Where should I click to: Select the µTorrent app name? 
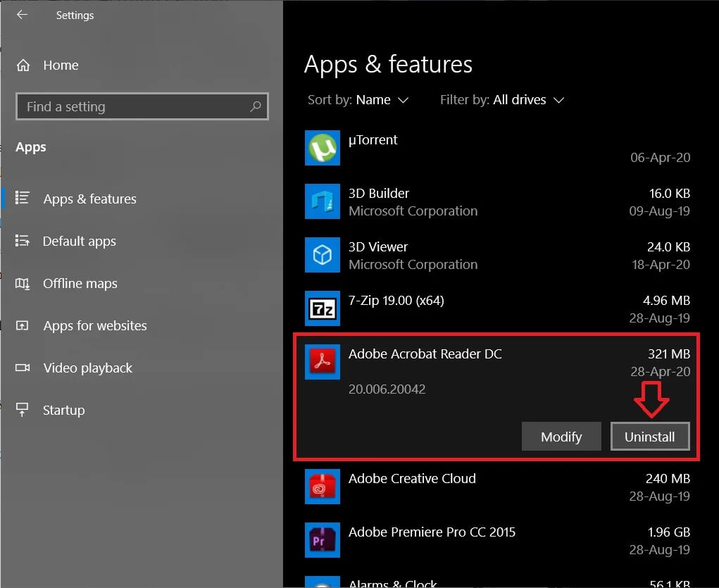coord(373,140)
